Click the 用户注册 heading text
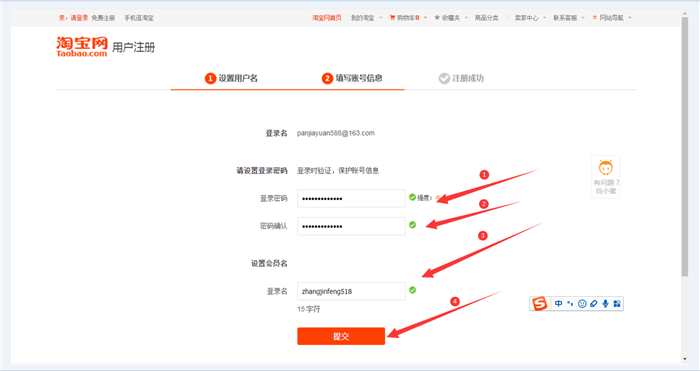700x371 pixels. [x=133, y=47]
